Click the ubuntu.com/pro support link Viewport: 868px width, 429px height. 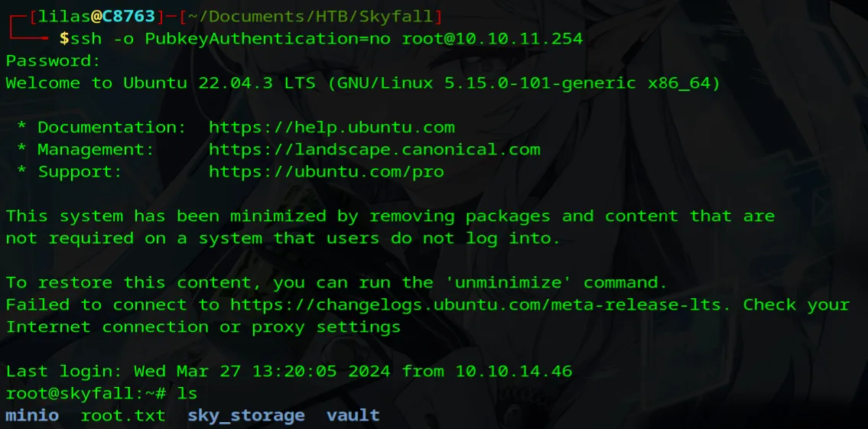(326, 172)
